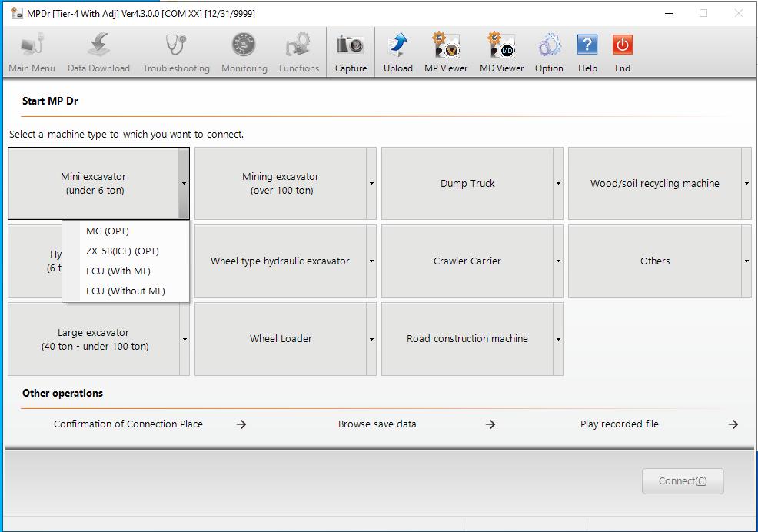Expand the Wheel Loader dropdown arrow
Screen dimensions: 758x532
pyautogui.click(x=371, y=339)
